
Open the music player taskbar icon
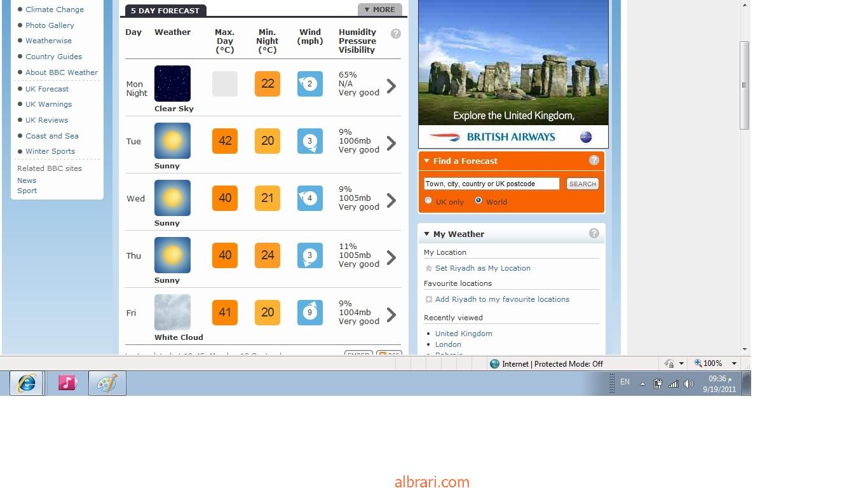(x=67, y=383)
